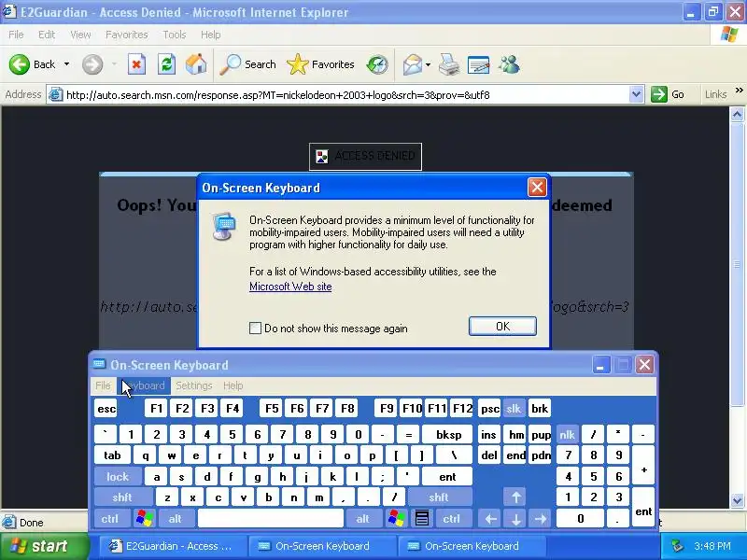Screen dimensions: 747x560
Task: Open the Favorites star button
Action: tap(320, 64)
